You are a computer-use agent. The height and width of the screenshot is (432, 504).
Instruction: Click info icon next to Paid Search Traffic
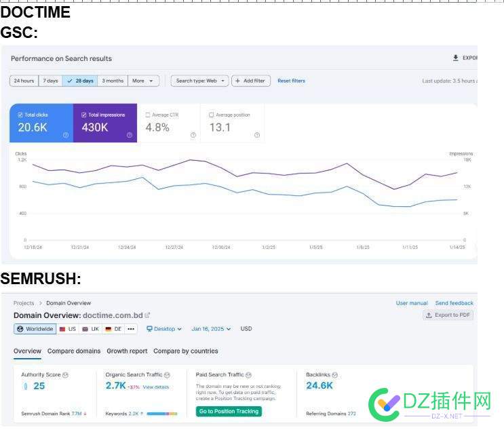click(248, 375)
